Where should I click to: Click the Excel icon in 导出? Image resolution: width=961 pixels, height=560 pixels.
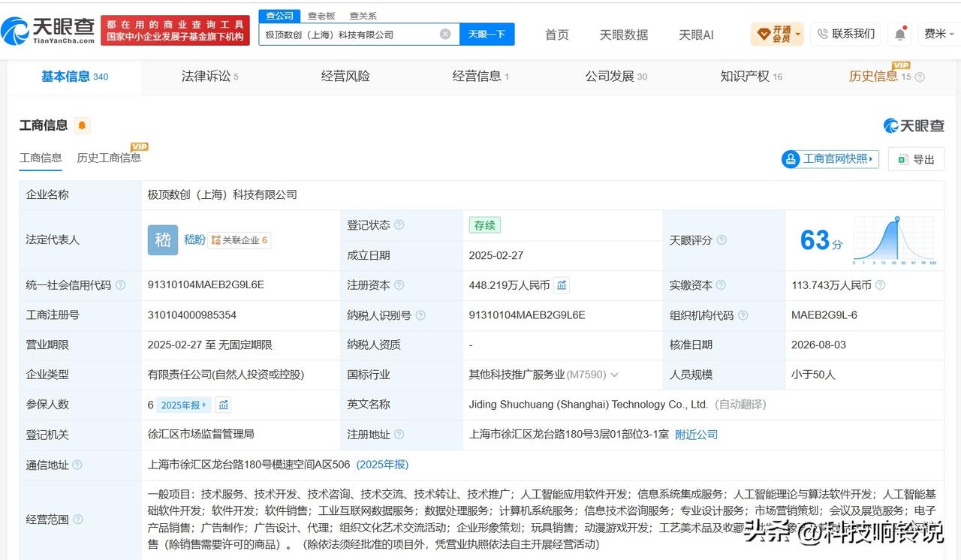pos(902,159)
